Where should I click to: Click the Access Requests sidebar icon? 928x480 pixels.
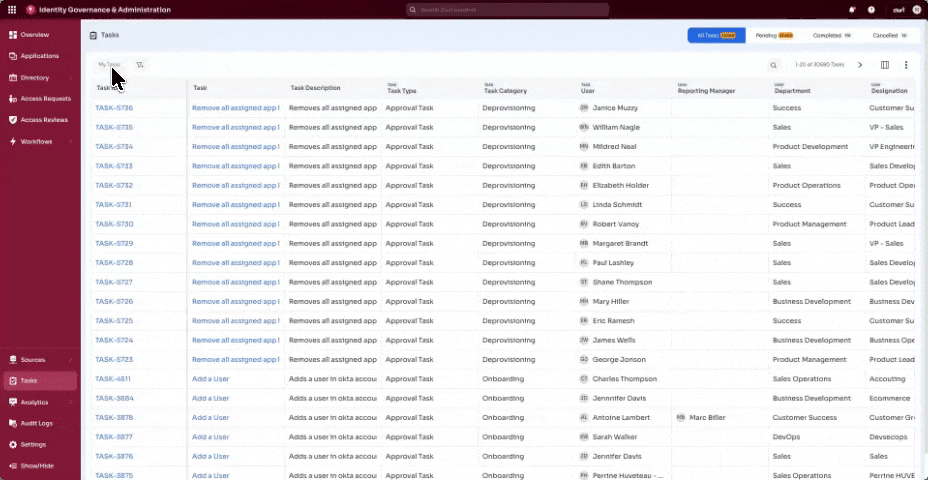click(x=13, y=99)
